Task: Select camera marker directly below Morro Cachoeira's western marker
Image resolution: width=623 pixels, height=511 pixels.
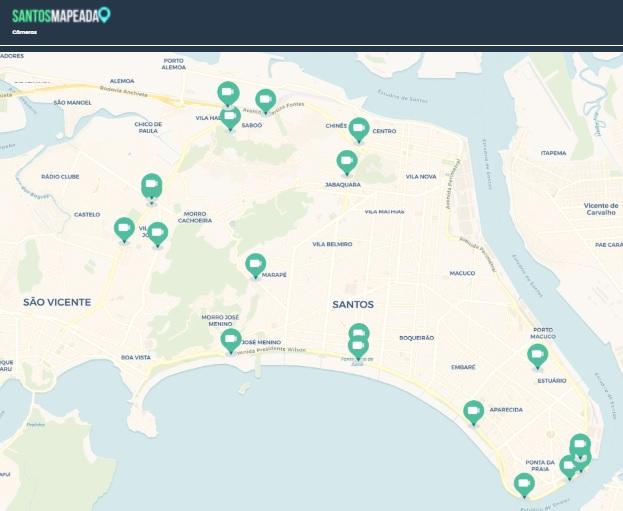Action: tap(157, 234)
